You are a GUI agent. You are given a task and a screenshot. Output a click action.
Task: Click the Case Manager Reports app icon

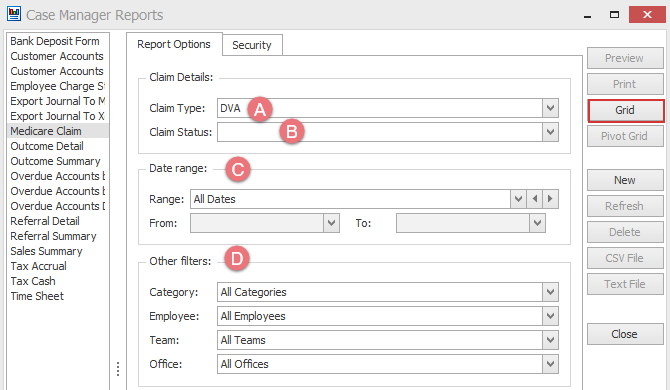[x=14, y=14]
